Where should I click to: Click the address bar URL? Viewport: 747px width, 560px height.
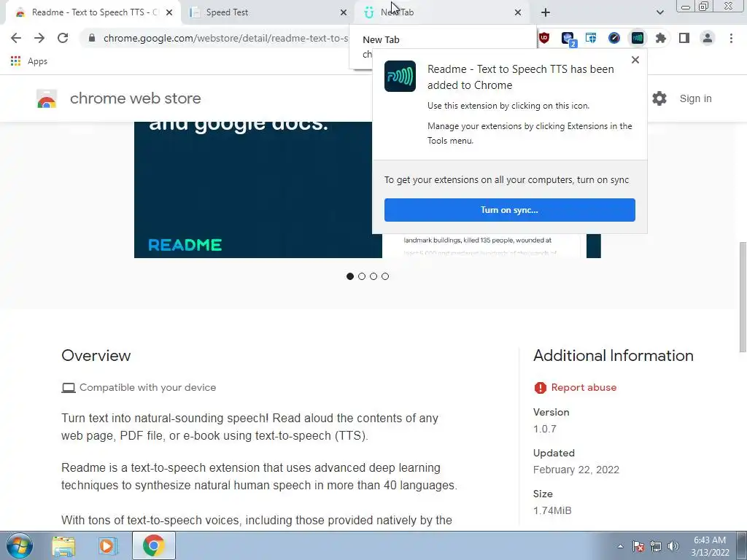(x=226, y=38)
